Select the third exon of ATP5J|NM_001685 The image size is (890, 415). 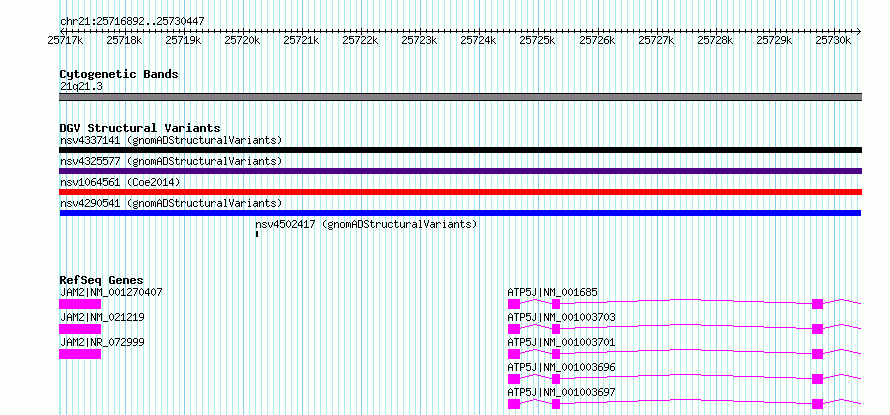coord(817,304)
